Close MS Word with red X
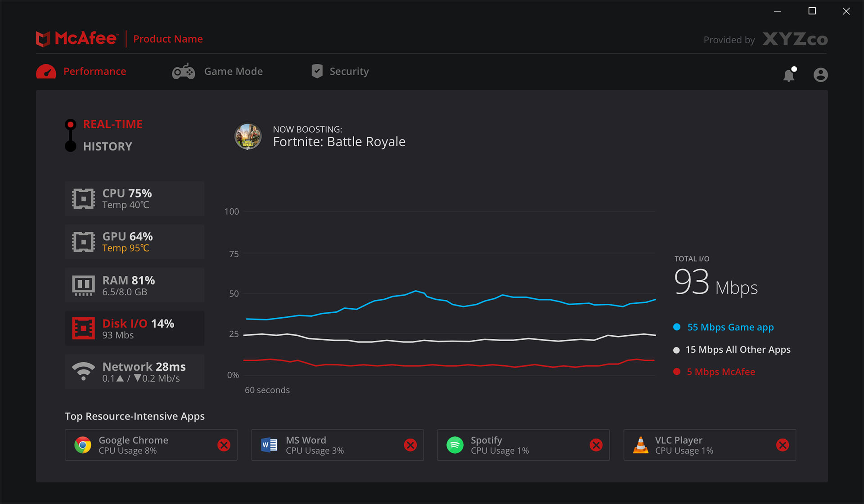The height and width of the screenshot is (504, 864). pos(410,445)
